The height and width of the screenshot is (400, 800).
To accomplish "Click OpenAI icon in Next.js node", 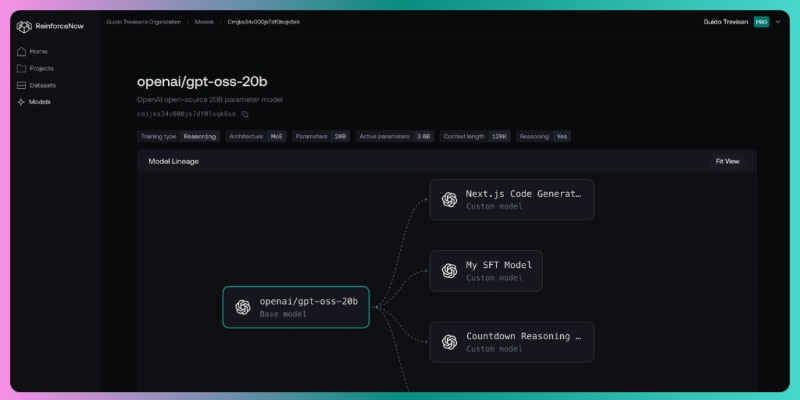I will pos(449,199).
